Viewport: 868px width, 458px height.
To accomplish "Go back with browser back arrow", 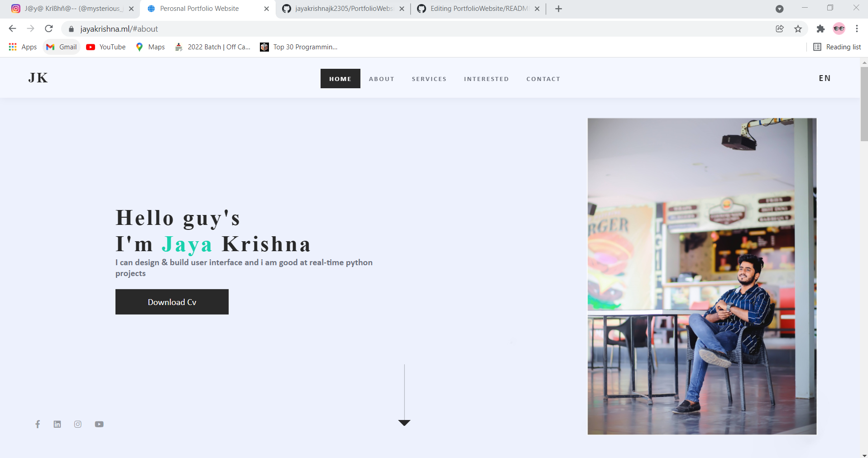I will pyautogui.click(x=12, y=29).
